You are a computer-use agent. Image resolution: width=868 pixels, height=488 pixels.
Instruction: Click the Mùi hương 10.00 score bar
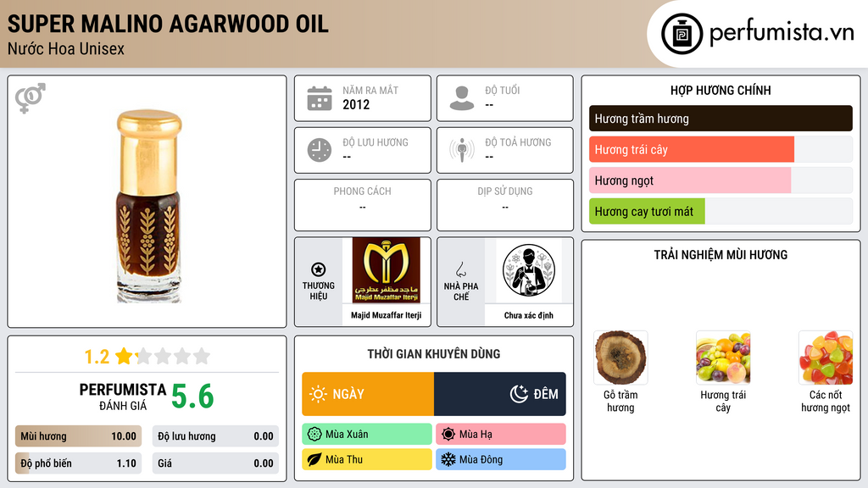[x=78, y=436]
